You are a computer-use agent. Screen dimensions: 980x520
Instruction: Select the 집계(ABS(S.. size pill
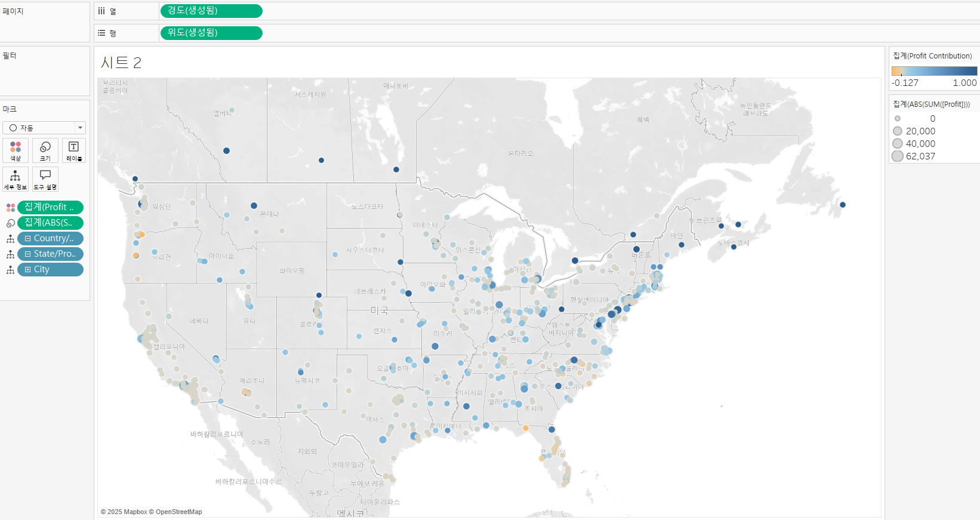[x=51, y=223]
